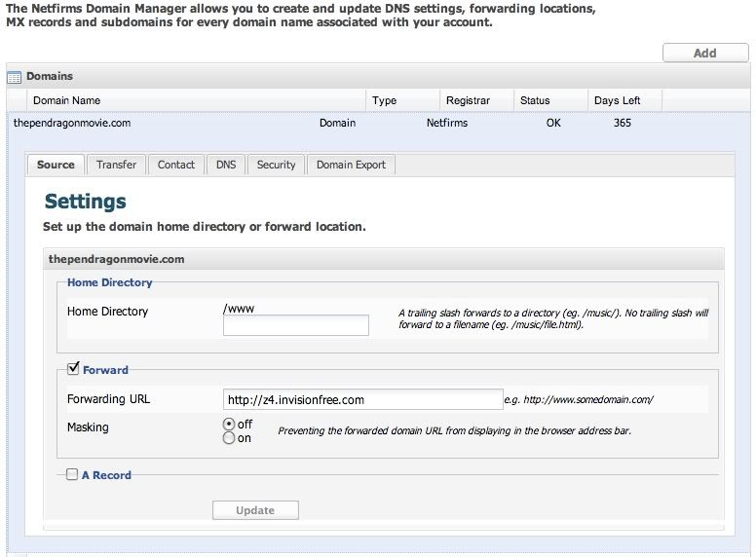Viewport: 756px width, 557px height.
Task: Go to the Security tab
Action: coord(276,165)
